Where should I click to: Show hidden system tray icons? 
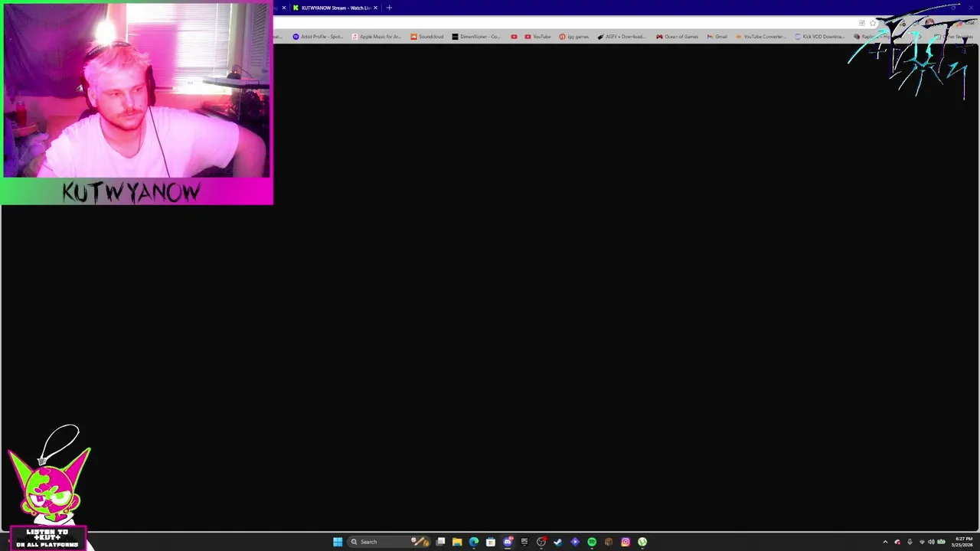pos(885,542)
